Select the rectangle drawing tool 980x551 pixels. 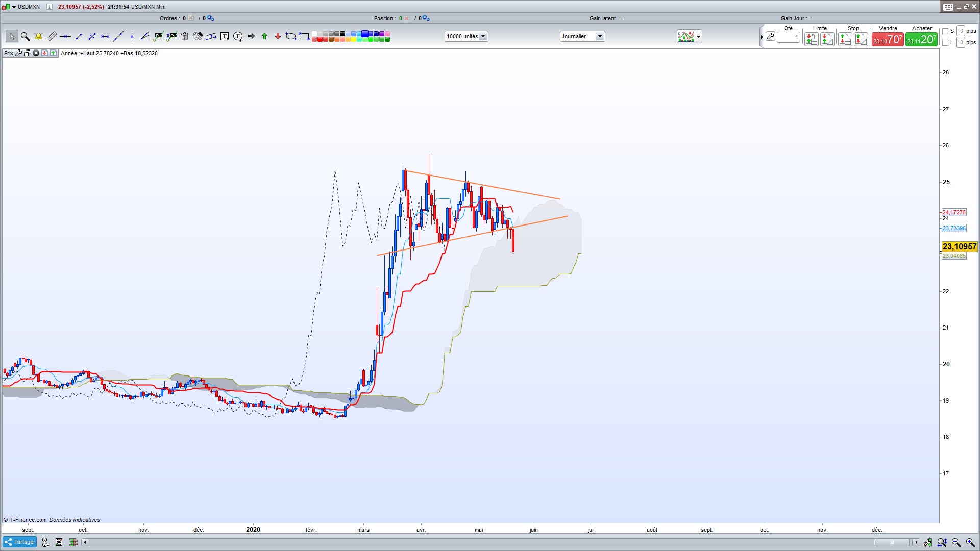(304, 36)
